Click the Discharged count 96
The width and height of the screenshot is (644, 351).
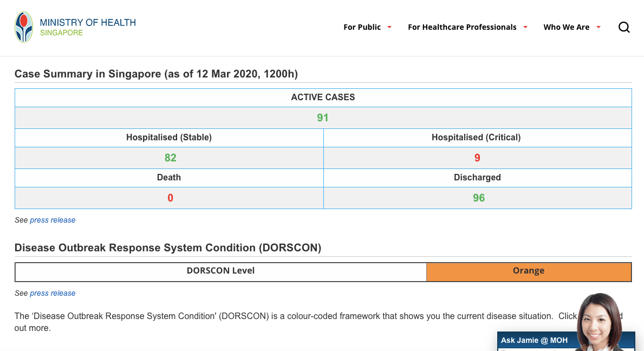478,198
